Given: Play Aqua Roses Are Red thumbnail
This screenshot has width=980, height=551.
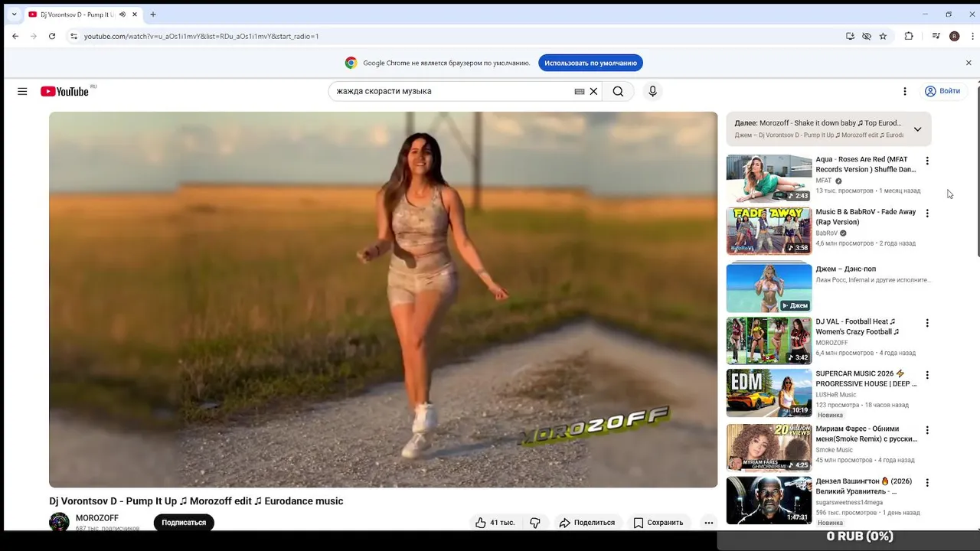Looking at the screenshot, I should click(x=769, y=178).
